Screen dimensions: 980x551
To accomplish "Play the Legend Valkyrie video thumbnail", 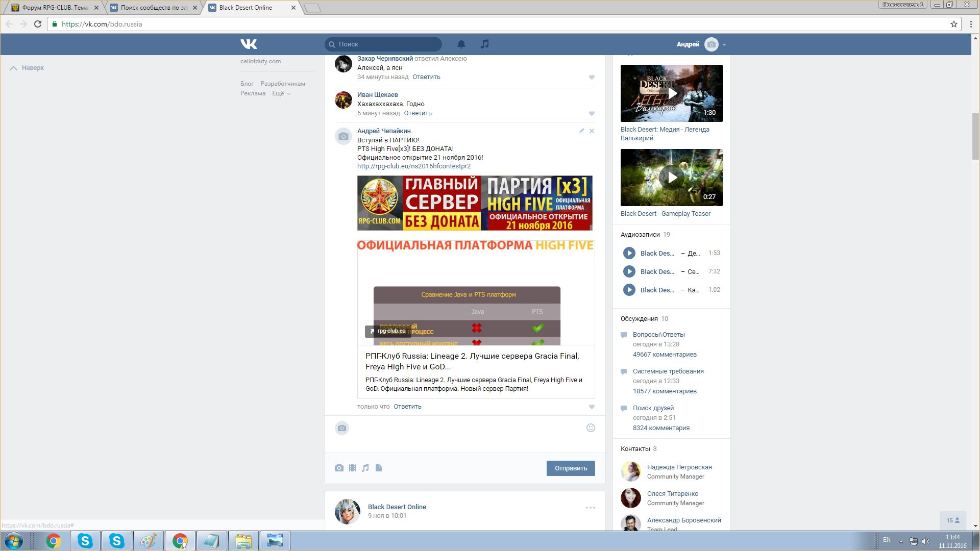I will [x=672, y=93].
